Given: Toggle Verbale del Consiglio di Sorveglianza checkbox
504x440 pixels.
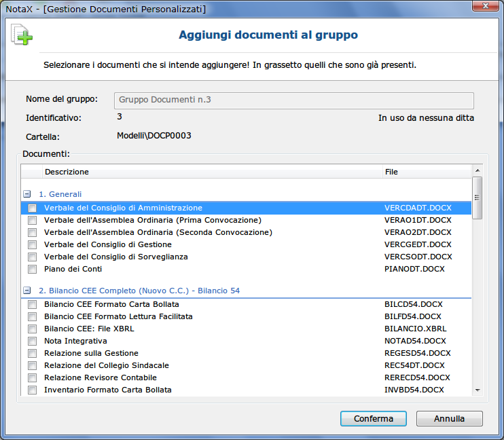Looking at the screenshot, I should tap(32, 257).
